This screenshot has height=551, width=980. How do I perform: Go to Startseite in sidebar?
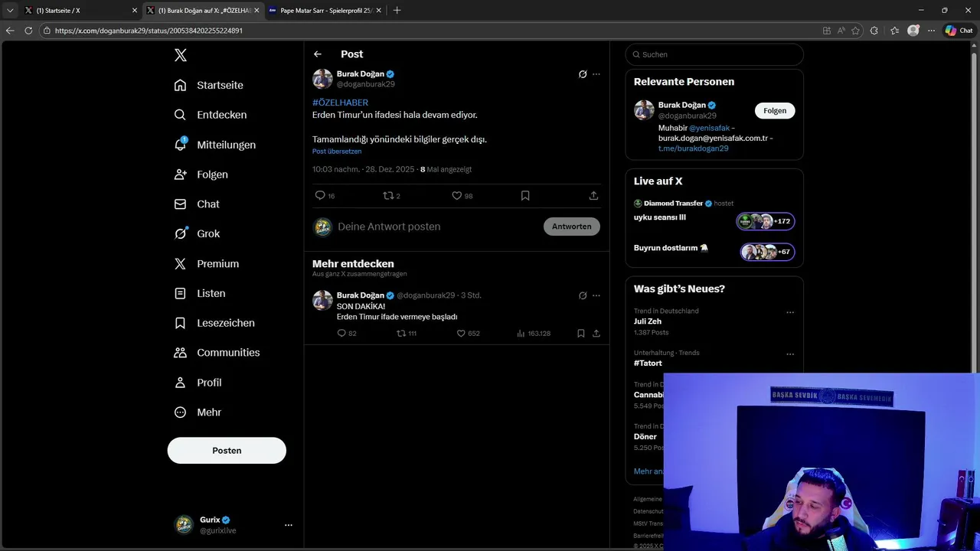pos(208,85)
